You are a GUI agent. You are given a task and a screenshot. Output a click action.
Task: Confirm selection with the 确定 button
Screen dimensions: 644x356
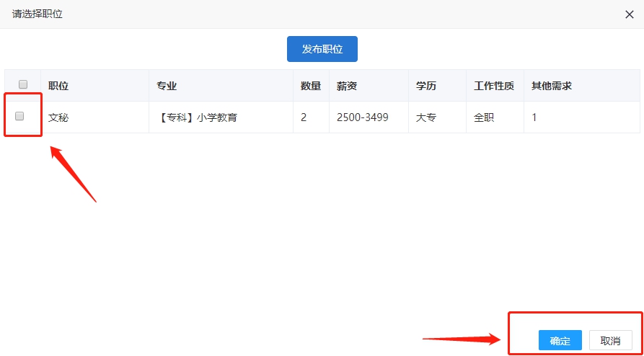560,341
